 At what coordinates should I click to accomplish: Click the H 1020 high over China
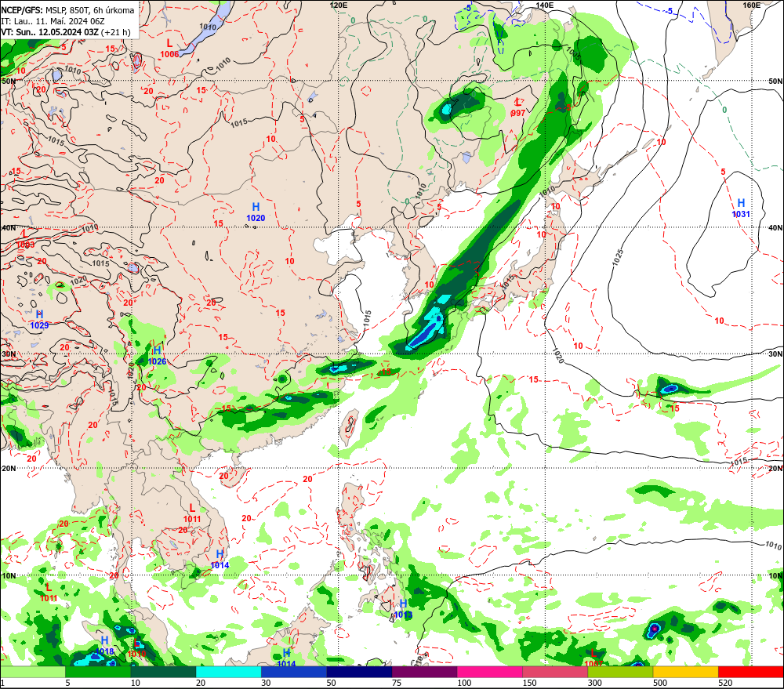point(256,212)
